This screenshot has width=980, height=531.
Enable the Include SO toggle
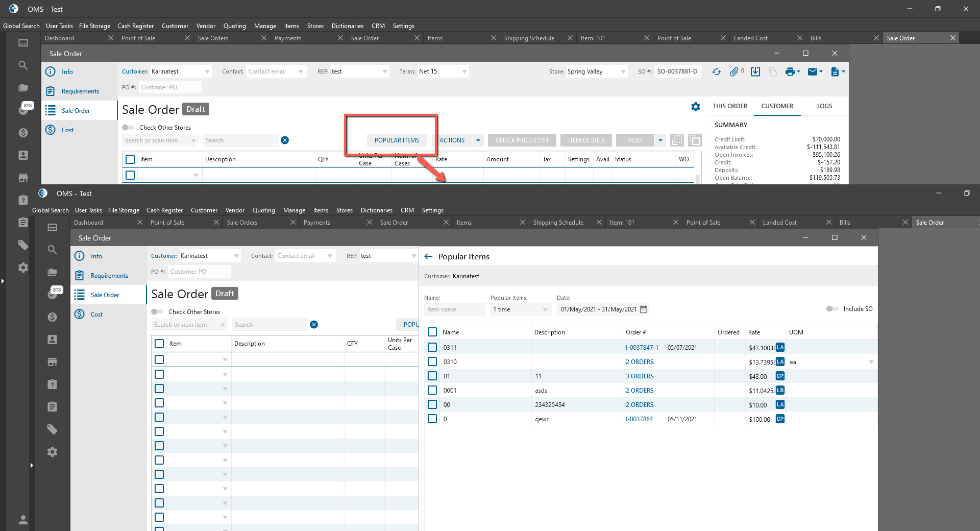(x=832, y=309)
